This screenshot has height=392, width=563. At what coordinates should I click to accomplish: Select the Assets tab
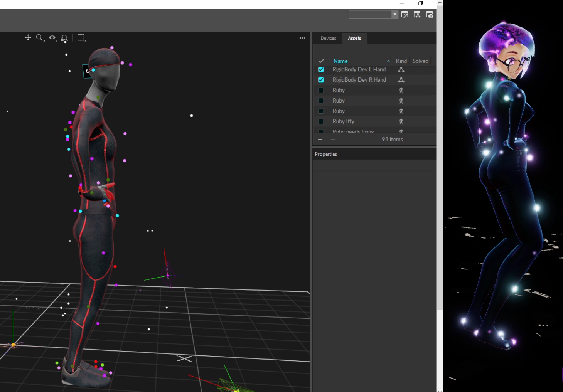pyautogui.click(x=354, y=38)
